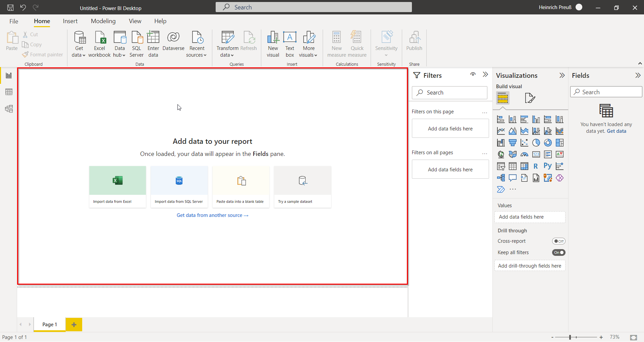
Task: Switch to the Insert ribbon tab
Action: (70, 21)
